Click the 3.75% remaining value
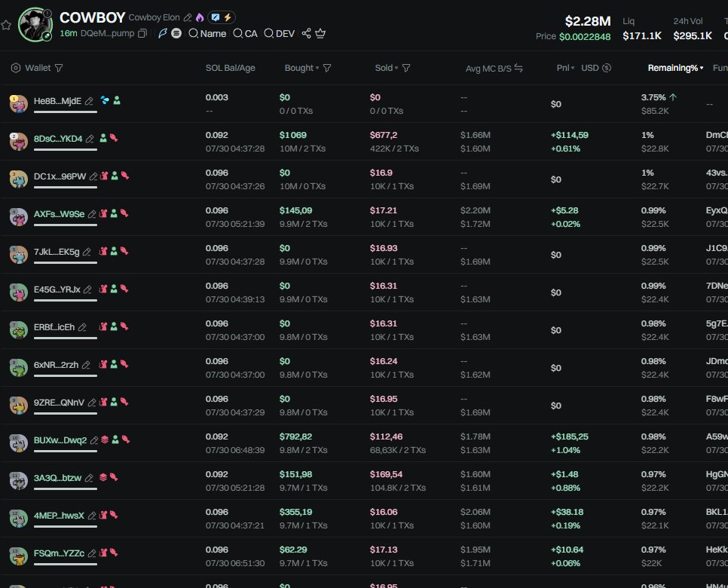728x588 pixels. [653, 97]
